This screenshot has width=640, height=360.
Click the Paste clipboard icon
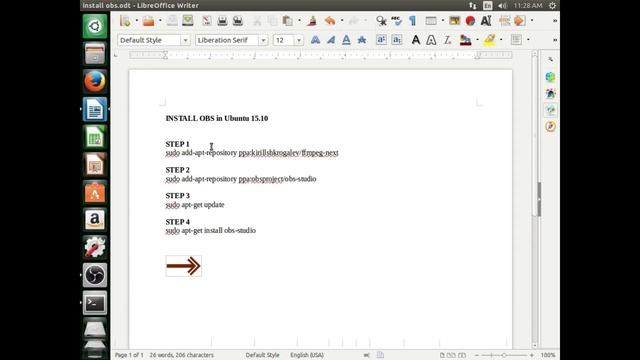coord(288,20)
